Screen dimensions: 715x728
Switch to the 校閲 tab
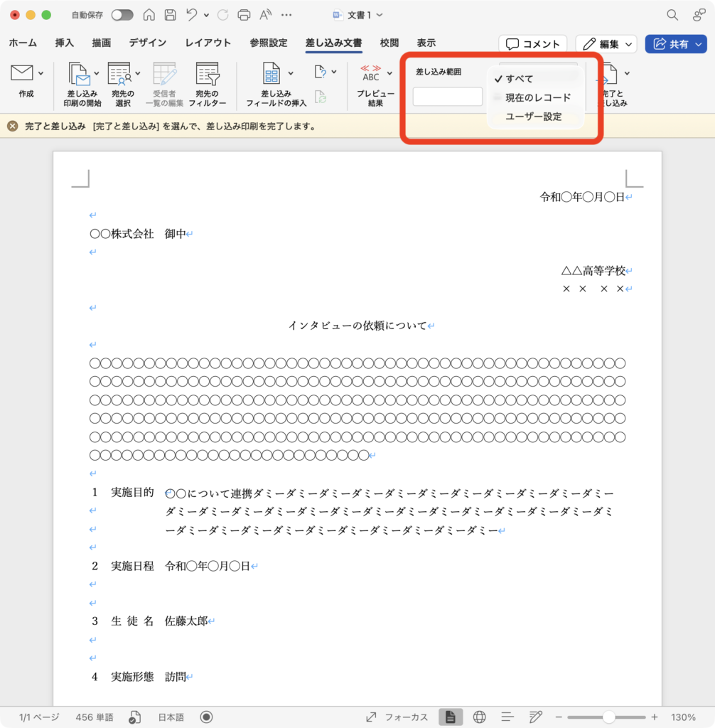(x=389, y=43)
